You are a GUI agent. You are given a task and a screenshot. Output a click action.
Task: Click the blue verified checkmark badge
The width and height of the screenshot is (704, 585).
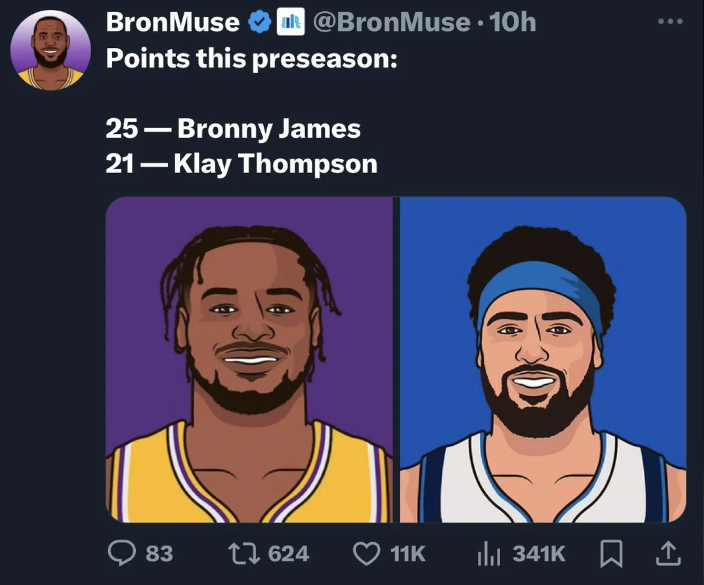pyautogui.click(x=258, y=22)
